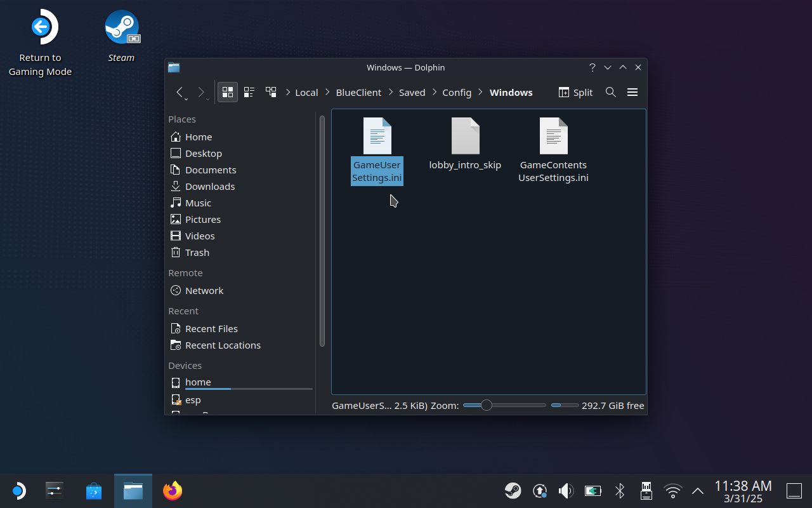Launch Steam from the desktop shortcut
This screenshot has width=812, height=508.
[x=121, y=27]
